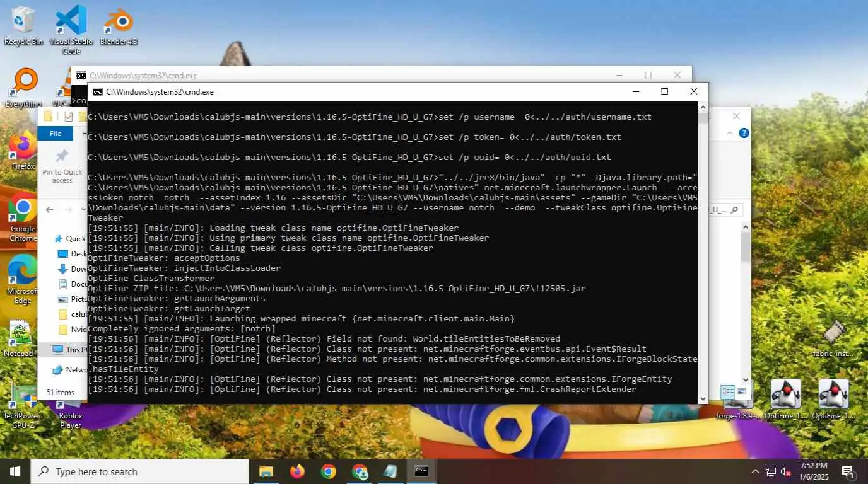Open Firefox from the taskbar
The width and height of the screenshot is (868, 484).
coord(297,471)
